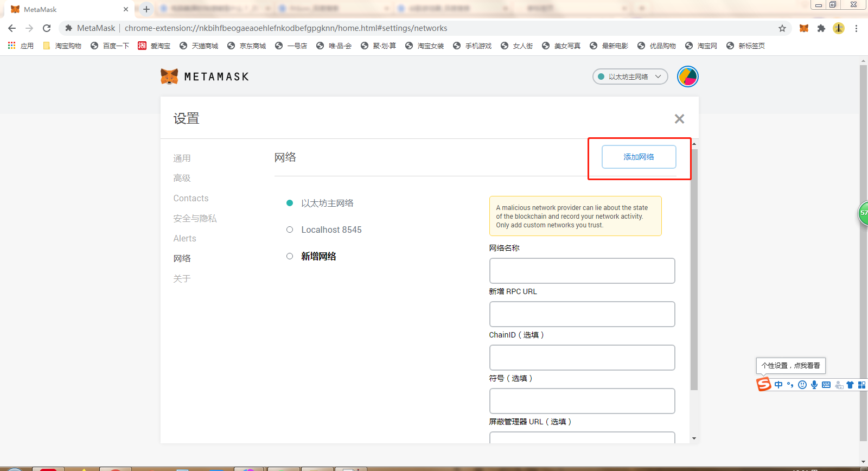Toggle punctuation mode in Sogou bar

790,385
